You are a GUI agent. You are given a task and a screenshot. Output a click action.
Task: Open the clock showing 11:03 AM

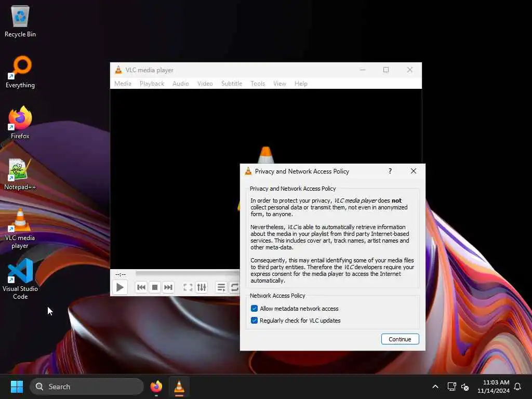tap(494, 387)
